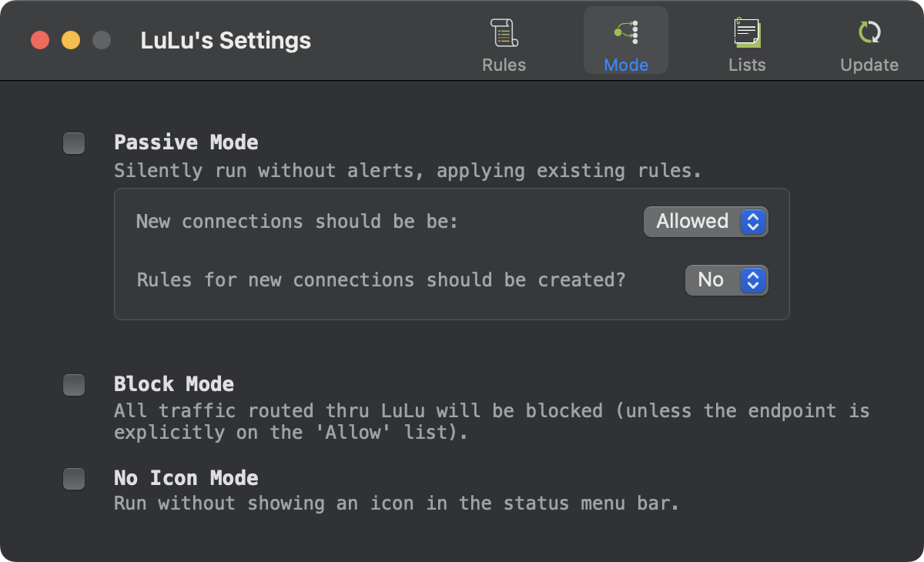The image size is (924, 562).
Task: Click the blue arrows beside Allowed
Action: tap(753, 222)
